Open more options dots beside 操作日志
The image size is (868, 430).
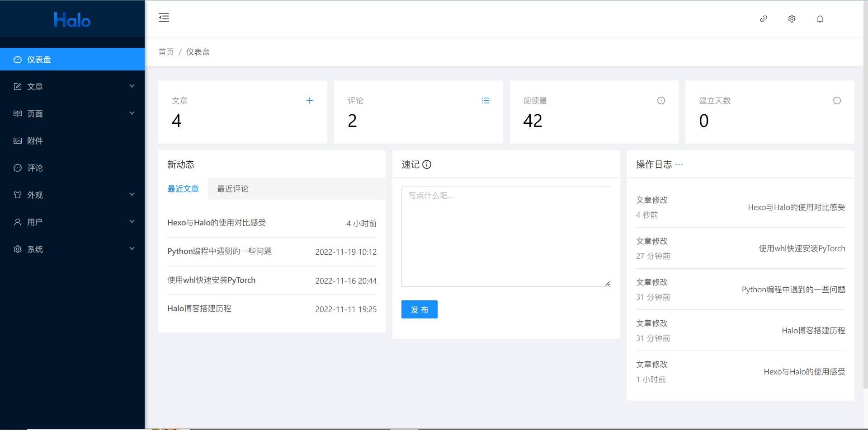click(679, 164)
